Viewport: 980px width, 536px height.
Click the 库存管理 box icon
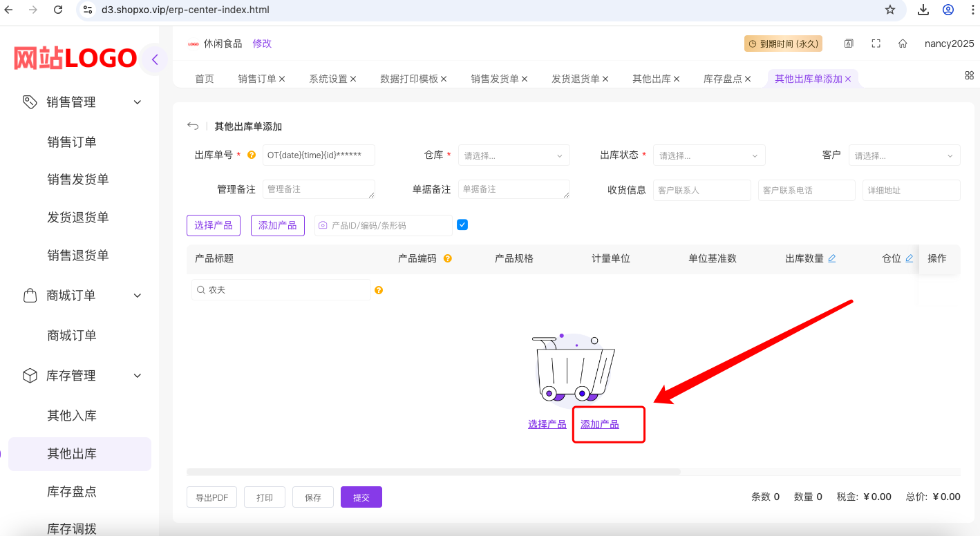point(30,376)
